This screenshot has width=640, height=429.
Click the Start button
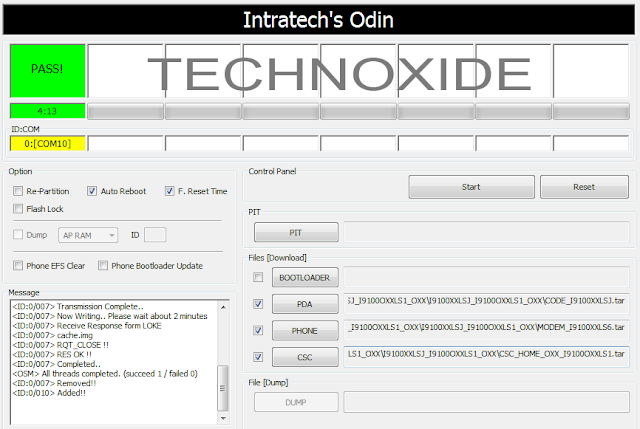pos(471,187)
